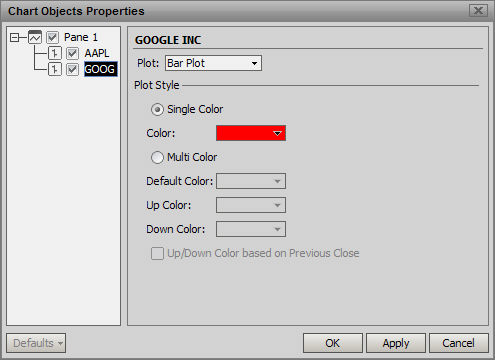Click the OK button
The height and width of the screenshot is (360, 495).
(333, 343)
